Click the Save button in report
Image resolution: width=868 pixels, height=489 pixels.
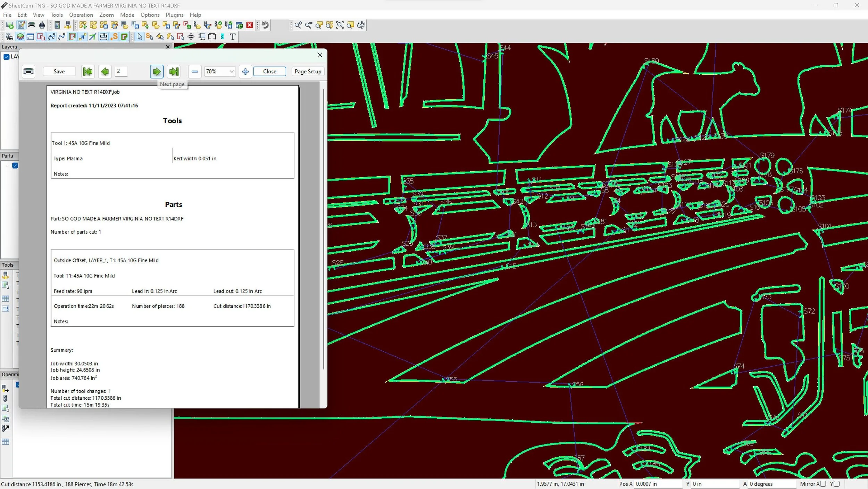tap(59, 72)
